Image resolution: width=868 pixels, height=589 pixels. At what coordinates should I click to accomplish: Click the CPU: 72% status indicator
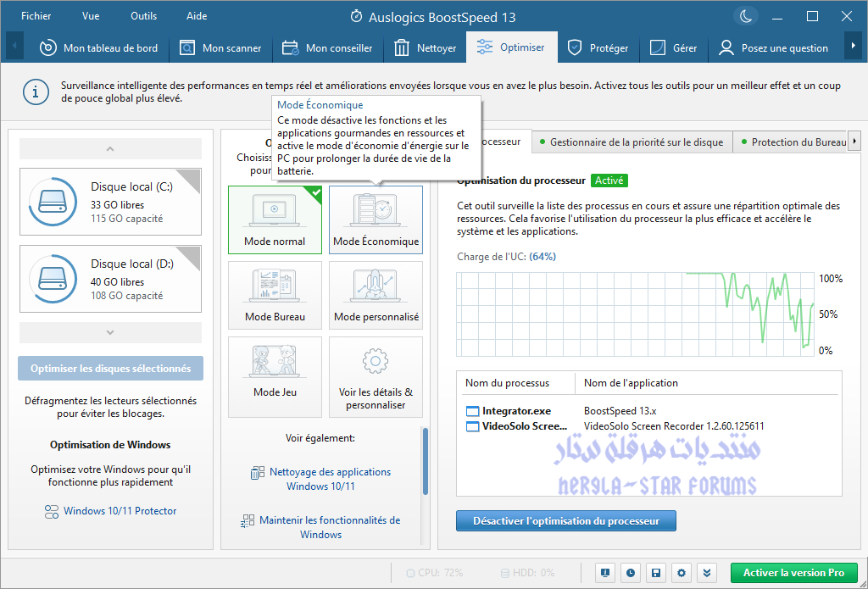point(435,572)
